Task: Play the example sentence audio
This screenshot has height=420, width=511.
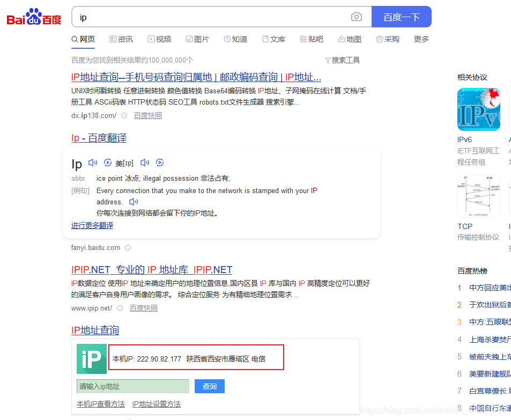Action: click(134, 202)
